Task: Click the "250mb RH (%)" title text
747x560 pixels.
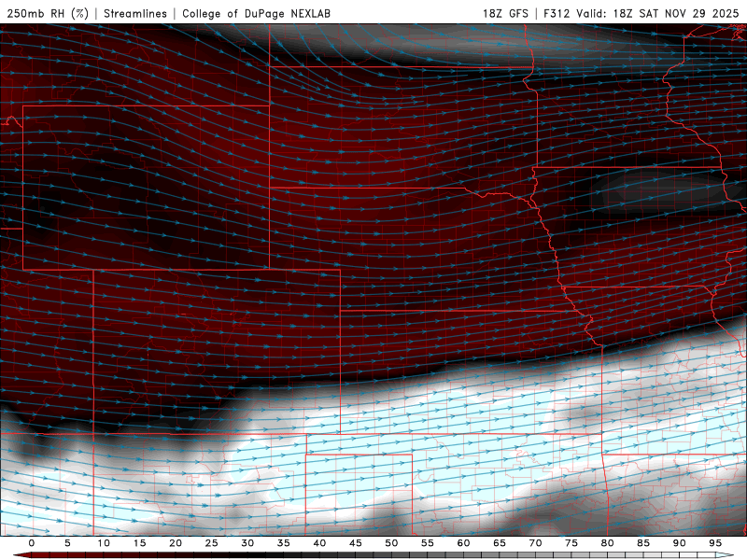Action: [x=48, y=13]
